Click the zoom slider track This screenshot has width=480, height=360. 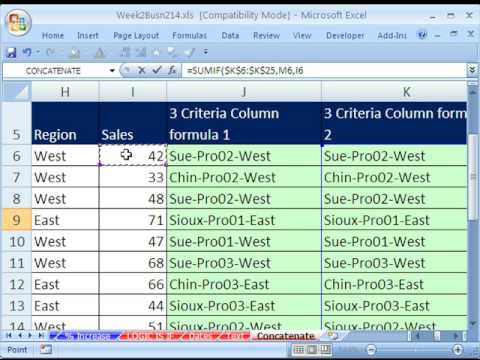coord(414,349)
